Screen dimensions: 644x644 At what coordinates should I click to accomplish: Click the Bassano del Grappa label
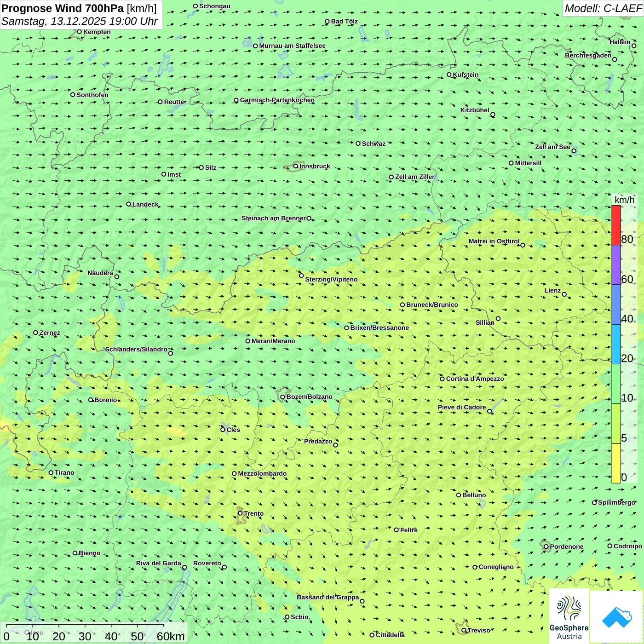pos(328,597)
